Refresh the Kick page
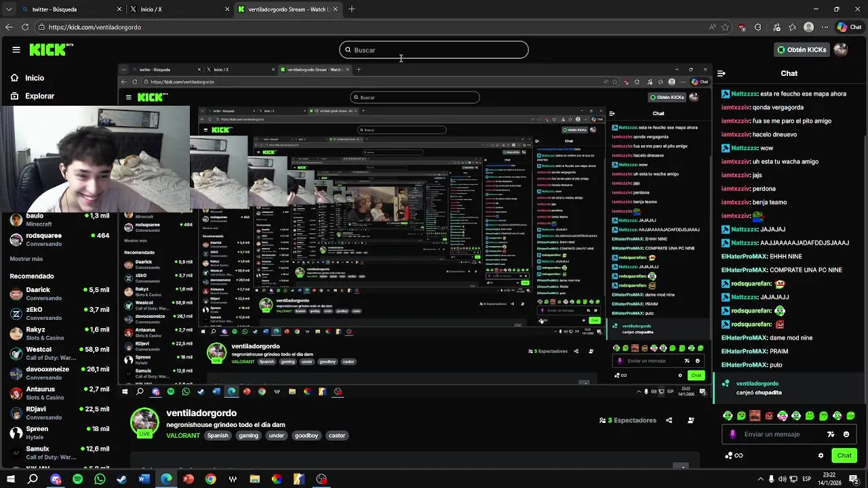Viewport: 868px width, 488px height. pos(25,27)
